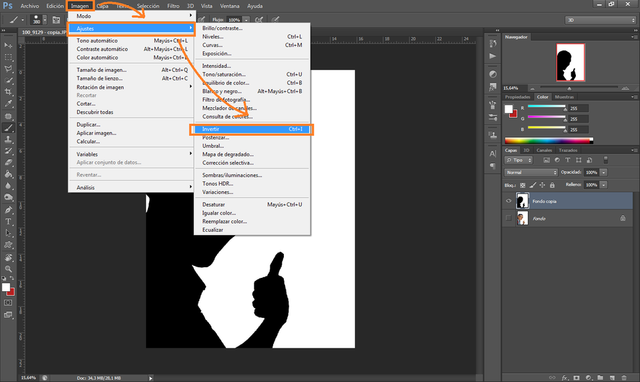Toggle Quick Mask mode
The width and height of the screenshot is (640, 382).
tap(8, 303)
